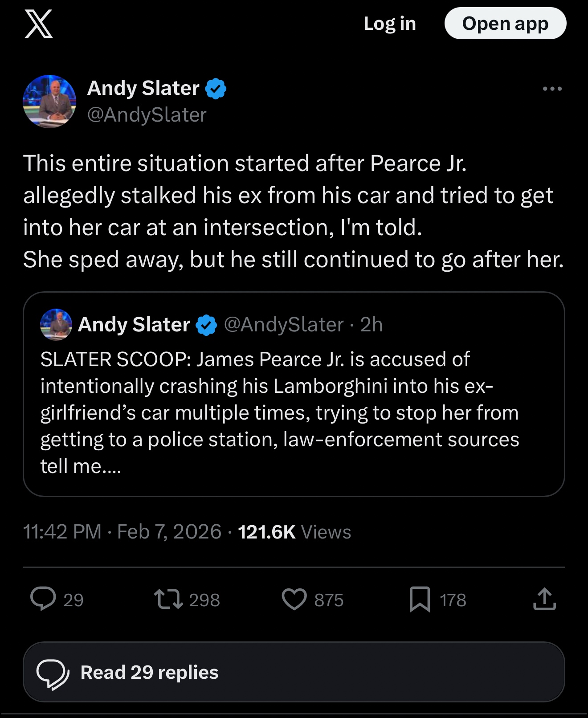The width and height of the screenshot is (588, 718).
Task: Click the verified badge in the quoted tweet
Action: pyautogui.click(x=206, y=325)
